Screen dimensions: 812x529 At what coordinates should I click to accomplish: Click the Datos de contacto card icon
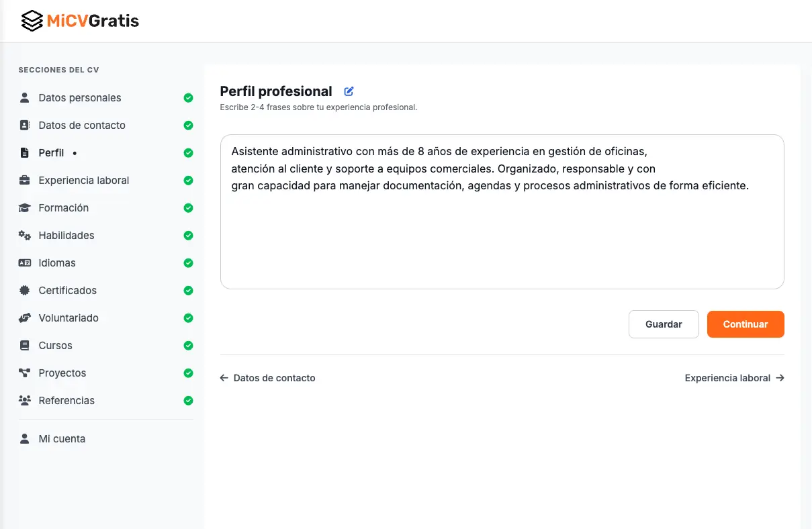pyautogui.click(x=25, y=126)
